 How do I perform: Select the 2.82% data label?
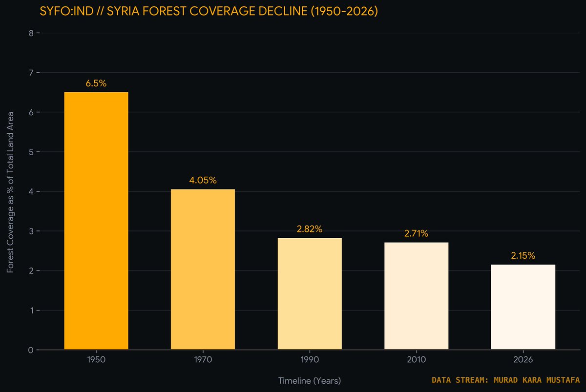point(310,229)
